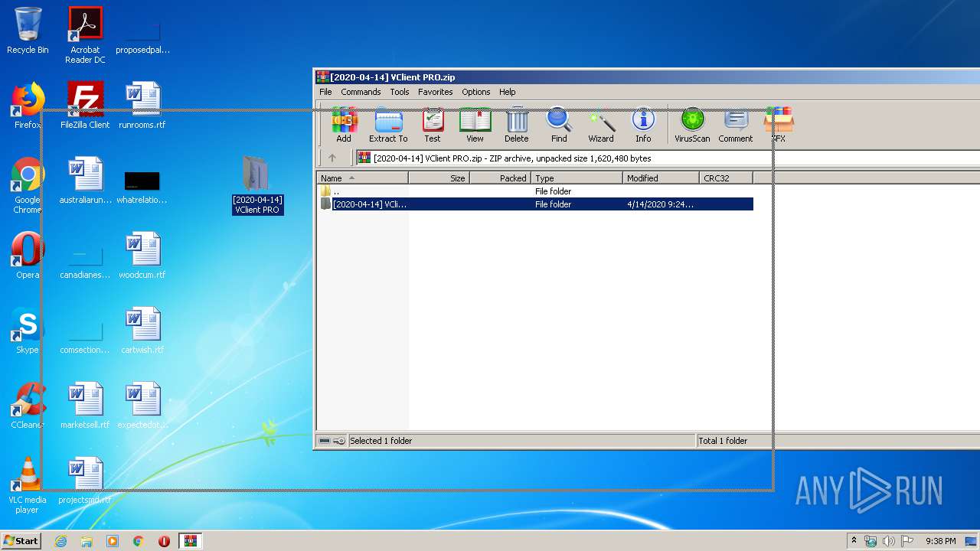The width and height of the screenshot is (980, 551).
Task: Open the Help menu
Action: pos(508,92)
